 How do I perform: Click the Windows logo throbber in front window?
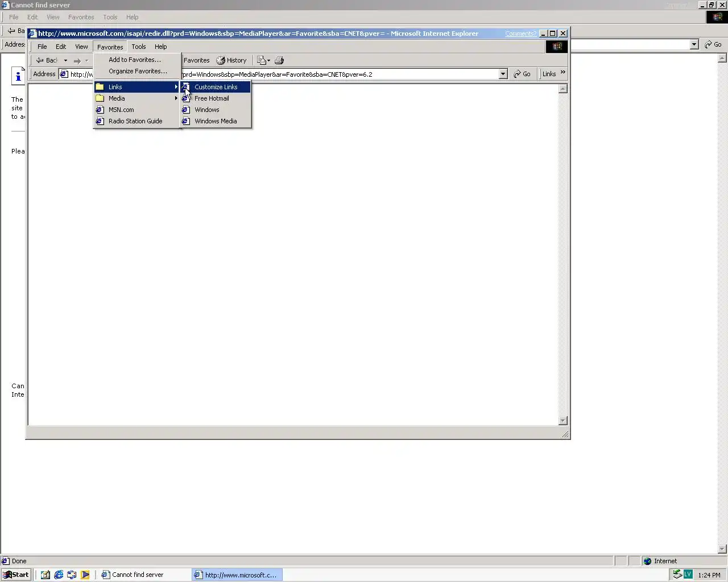click(557, 47)
